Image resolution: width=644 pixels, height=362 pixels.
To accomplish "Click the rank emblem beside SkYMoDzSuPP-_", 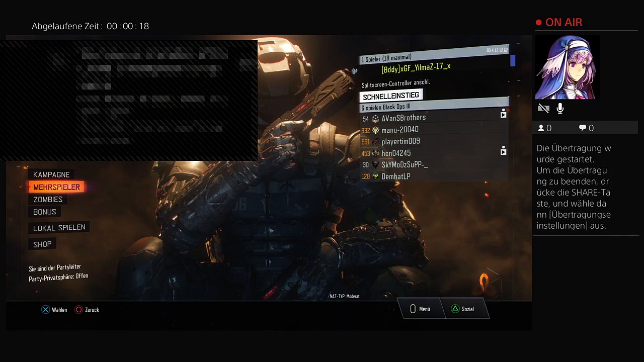I will [x=375, y=165].
